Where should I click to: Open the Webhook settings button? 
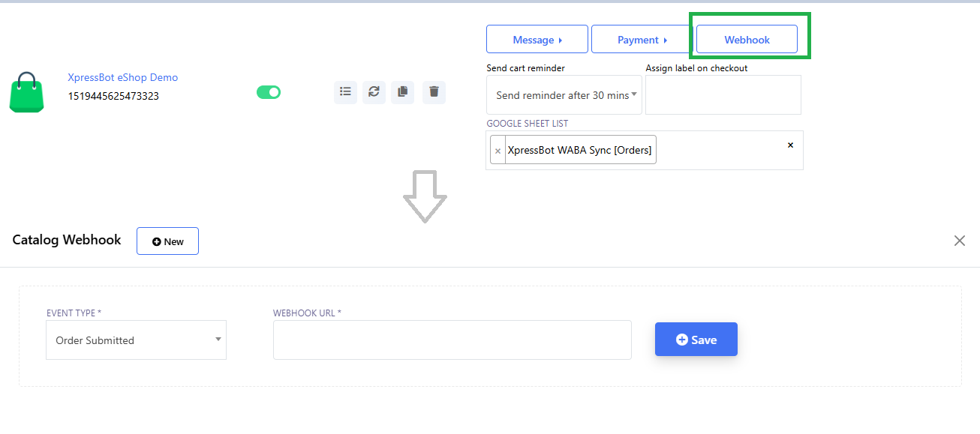[747, 40]
